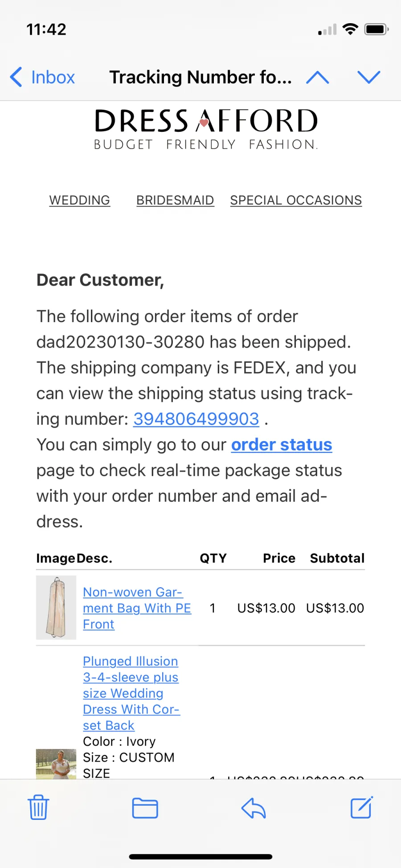Go to next message with down chevron
This screenshot has height=868, width=401.
tap(369, 77)
